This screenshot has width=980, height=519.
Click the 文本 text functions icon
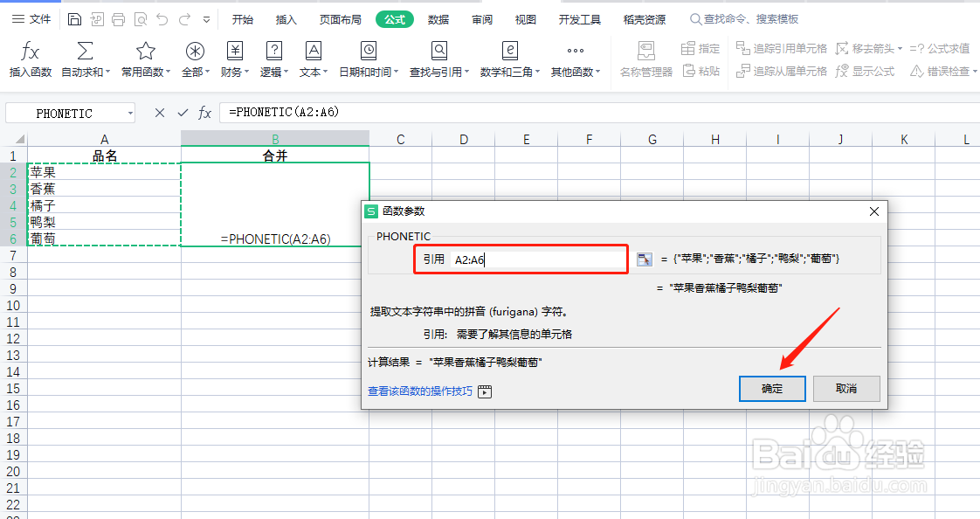coord(314,59)
